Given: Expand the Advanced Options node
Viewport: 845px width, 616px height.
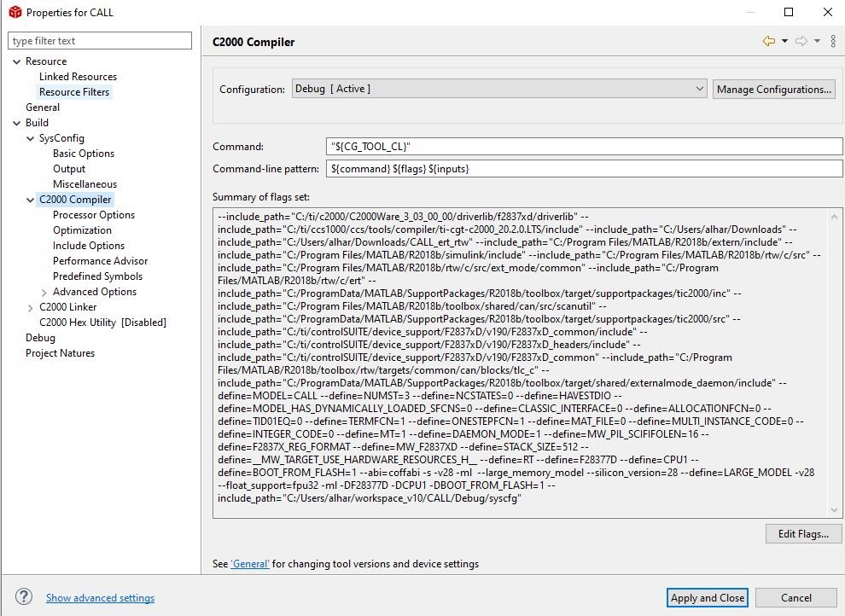Looking at the screenshot, I should coord(44,293).
